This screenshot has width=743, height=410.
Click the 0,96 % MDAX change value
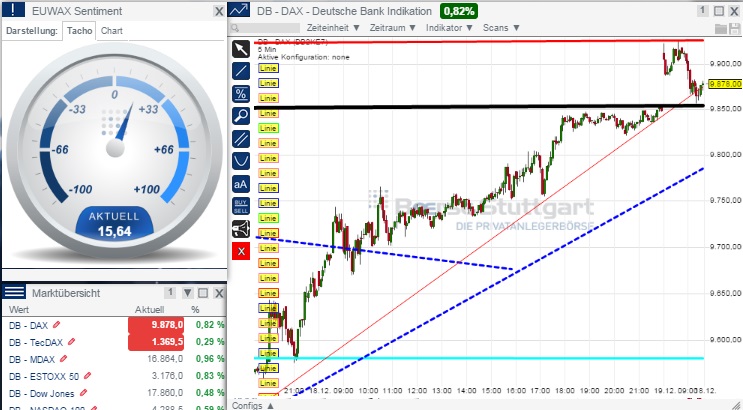(x=210, y=359)
